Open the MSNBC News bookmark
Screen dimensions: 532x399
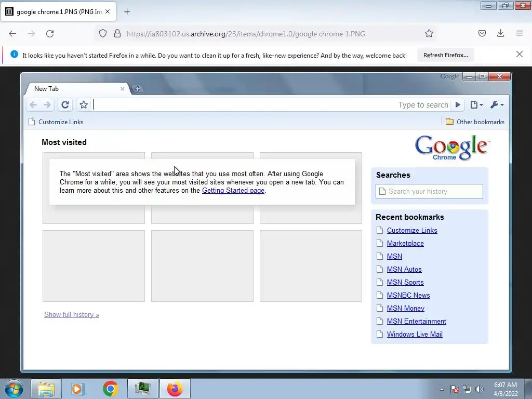tap(408, 295)
